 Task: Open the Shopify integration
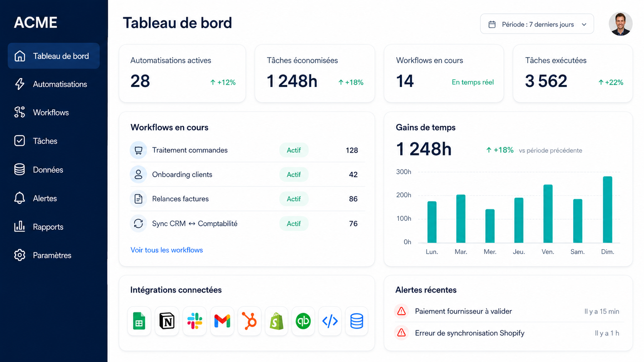point(277,321)
